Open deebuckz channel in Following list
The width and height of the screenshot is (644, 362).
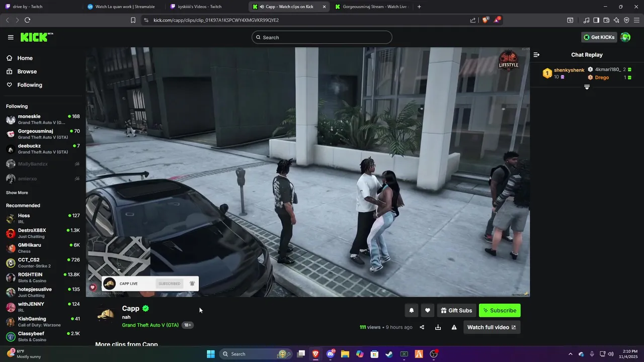(43, 149)
